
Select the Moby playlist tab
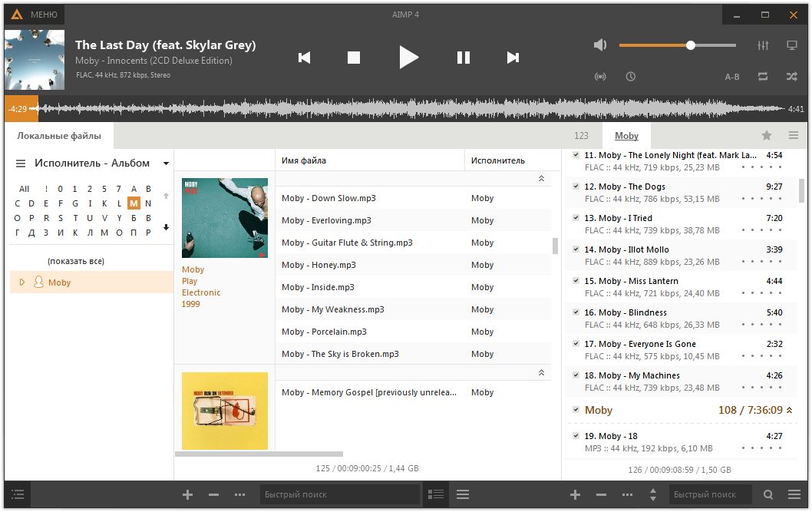(x=626, y=136)
